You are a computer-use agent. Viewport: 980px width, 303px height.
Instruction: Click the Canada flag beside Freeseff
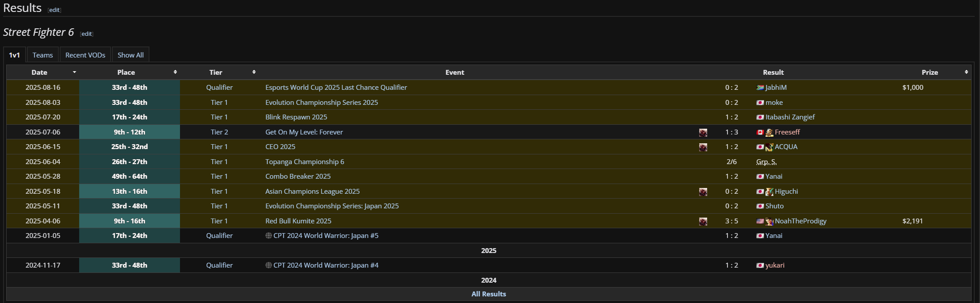(760, 132)
